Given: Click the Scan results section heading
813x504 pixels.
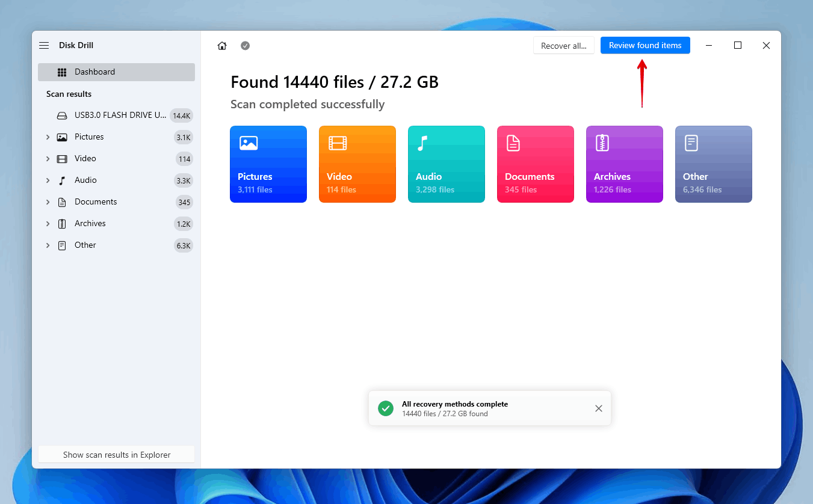Looking at the screenshot, I should coord(69,94).
